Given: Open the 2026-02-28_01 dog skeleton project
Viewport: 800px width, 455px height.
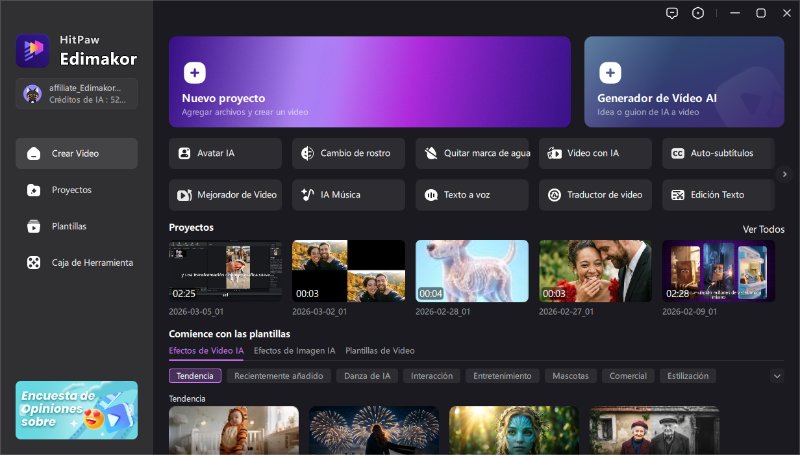Looking at the screenshot, I should point(472,271).
